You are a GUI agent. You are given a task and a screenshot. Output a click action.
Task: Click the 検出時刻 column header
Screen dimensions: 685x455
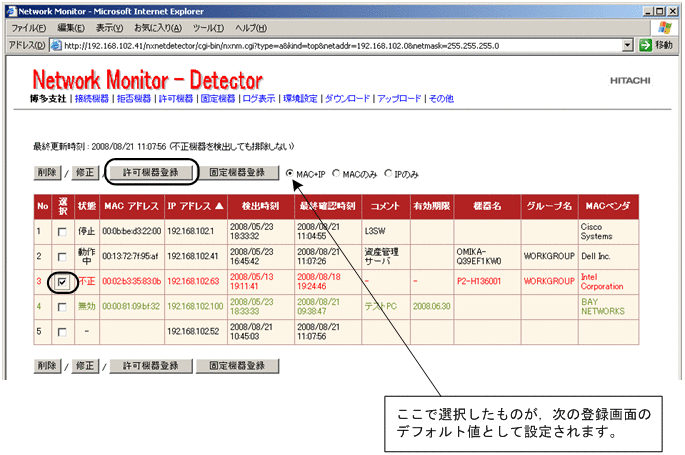[260, 206]
